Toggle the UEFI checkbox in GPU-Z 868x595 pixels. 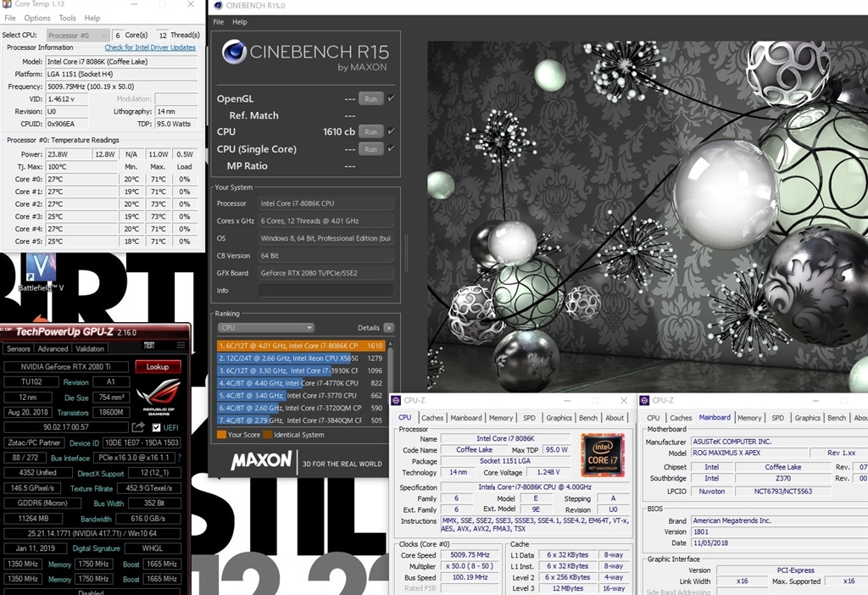tap(155, 427)
